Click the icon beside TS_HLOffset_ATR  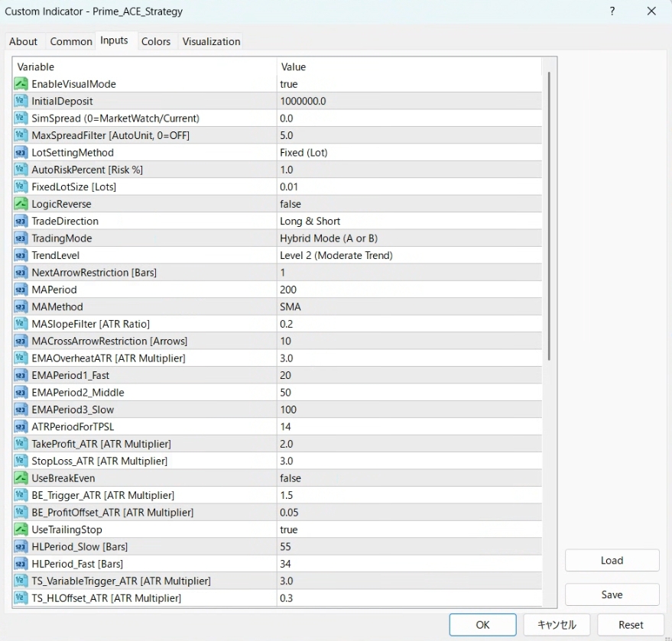[x=21, y=597]
